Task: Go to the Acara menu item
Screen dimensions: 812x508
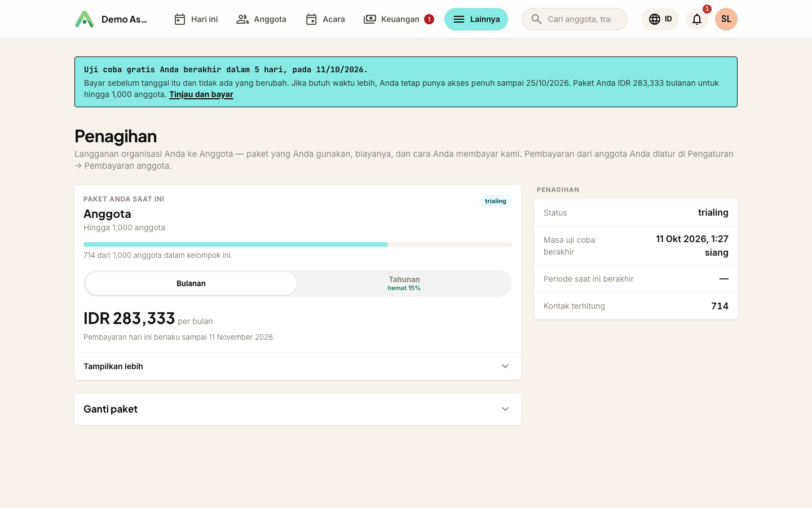Action: click(325, 19)
